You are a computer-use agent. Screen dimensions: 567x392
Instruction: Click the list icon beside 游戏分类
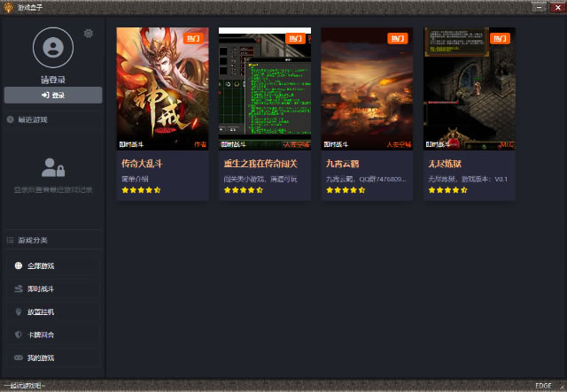pos(10,241)
